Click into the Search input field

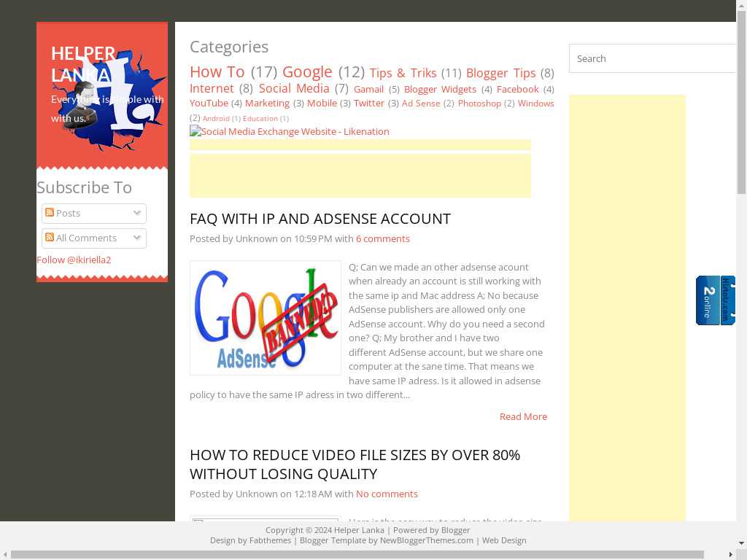652,58
